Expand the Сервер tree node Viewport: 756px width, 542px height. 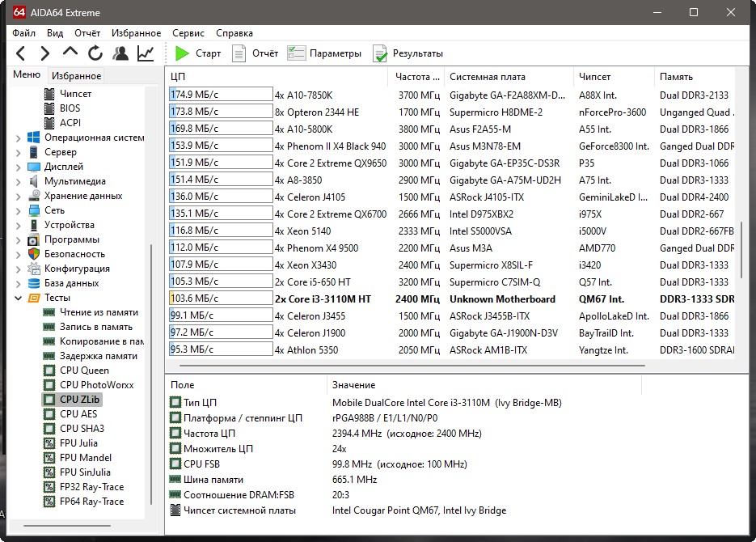(19, 153)
